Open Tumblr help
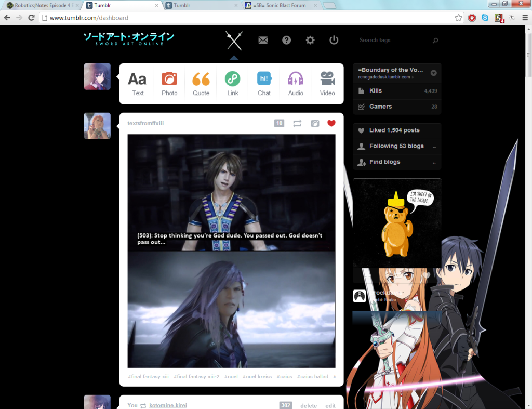This screenshot has height=409, width=532. [286, 40]
